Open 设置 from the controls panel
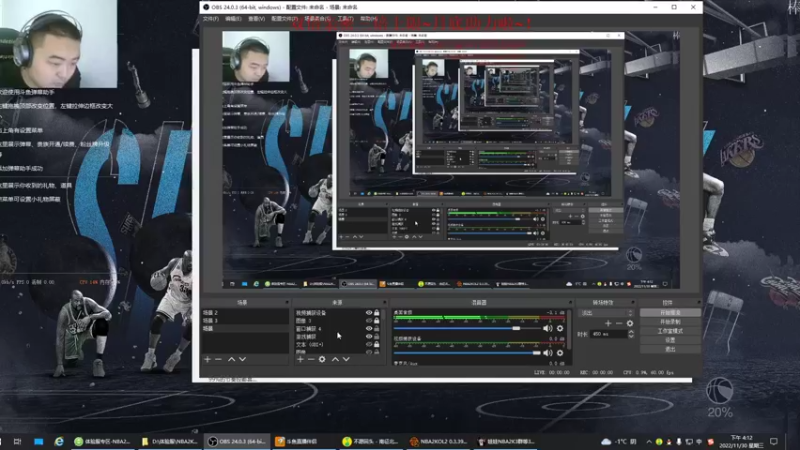 (x=670, y=340)
